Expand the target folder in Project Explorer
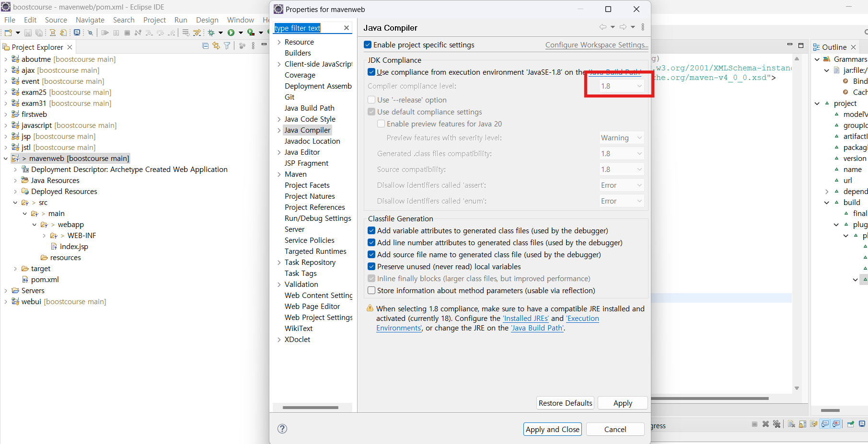Viewport: 868px width, 444px height. 15,269
